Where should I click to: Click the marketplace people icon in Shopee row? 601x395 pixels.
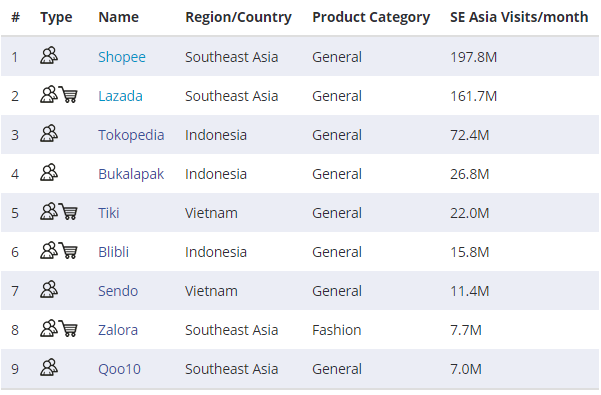tap(49, 55)
